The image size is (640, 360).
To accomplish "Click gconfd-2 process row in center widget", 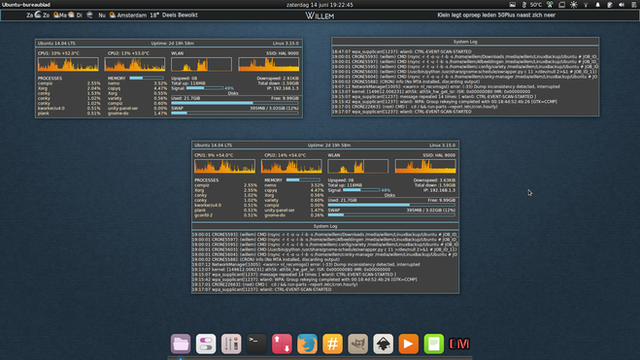I will point(226,215).
